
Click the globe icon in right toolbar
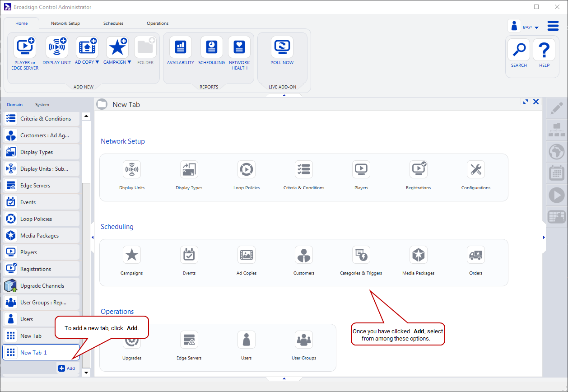557,151
